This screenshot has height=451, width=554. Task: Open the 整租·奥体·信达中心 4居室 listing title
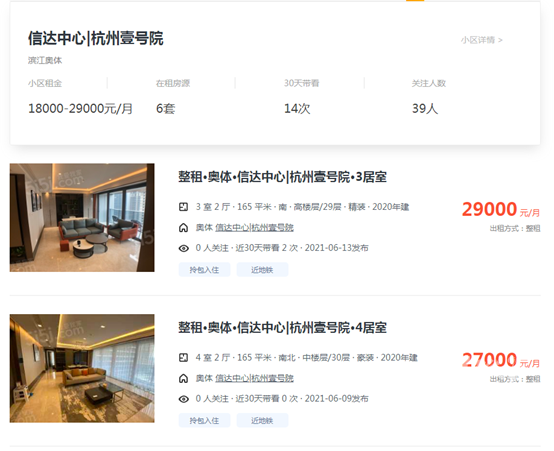282,328
